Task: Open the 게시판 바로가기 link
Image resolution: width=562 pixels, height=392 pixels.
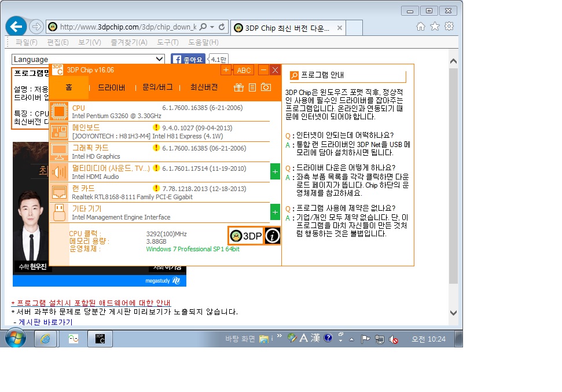Action: click(46, 322)
